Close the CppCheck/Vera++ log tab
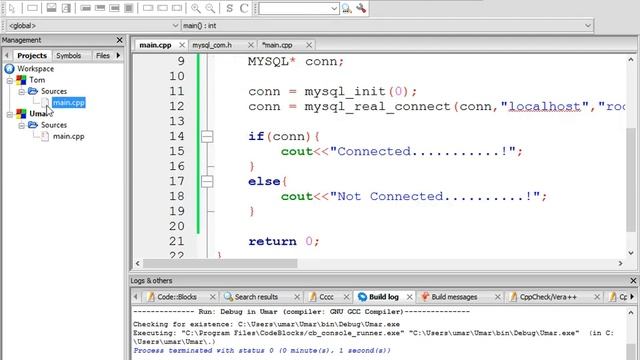Image resolution: width=640 pixels, height=360 pixels. tap(597, 297)
